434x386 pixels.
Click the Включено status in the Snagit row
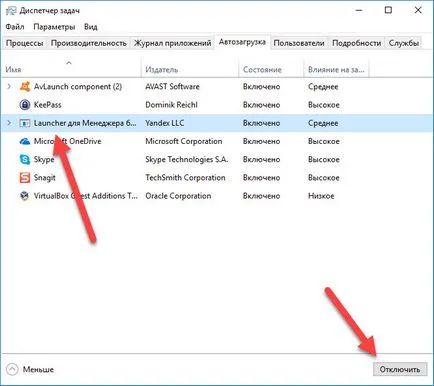[261, 178]
